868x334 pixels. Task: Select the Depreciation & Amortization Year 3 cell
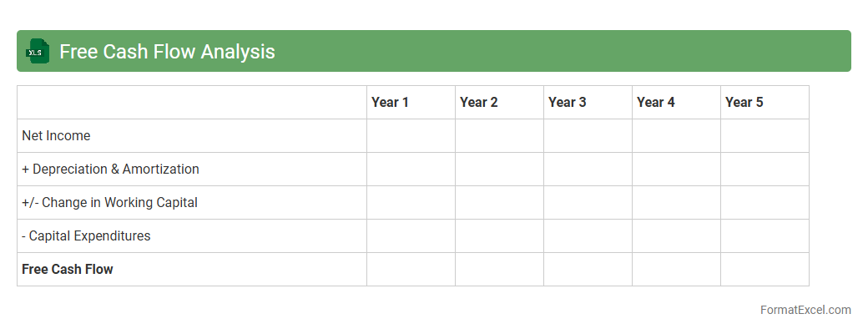point(588,169)
